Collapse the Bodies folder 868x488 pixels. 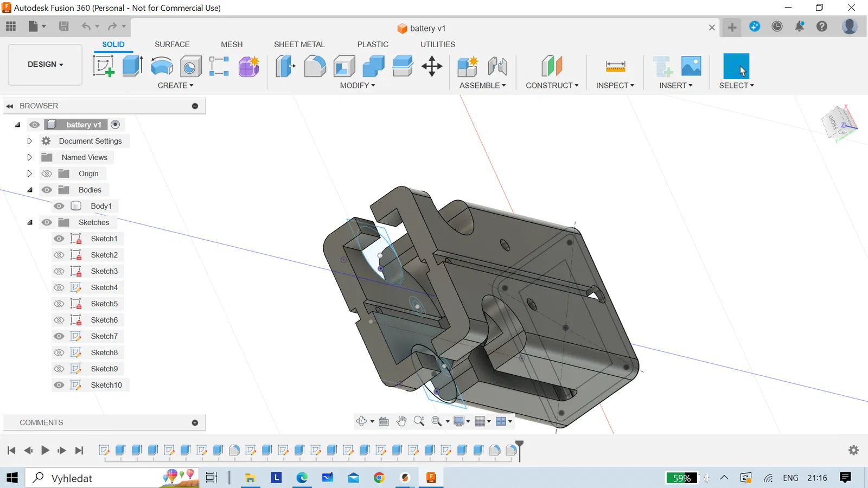(x=30, y=190)
